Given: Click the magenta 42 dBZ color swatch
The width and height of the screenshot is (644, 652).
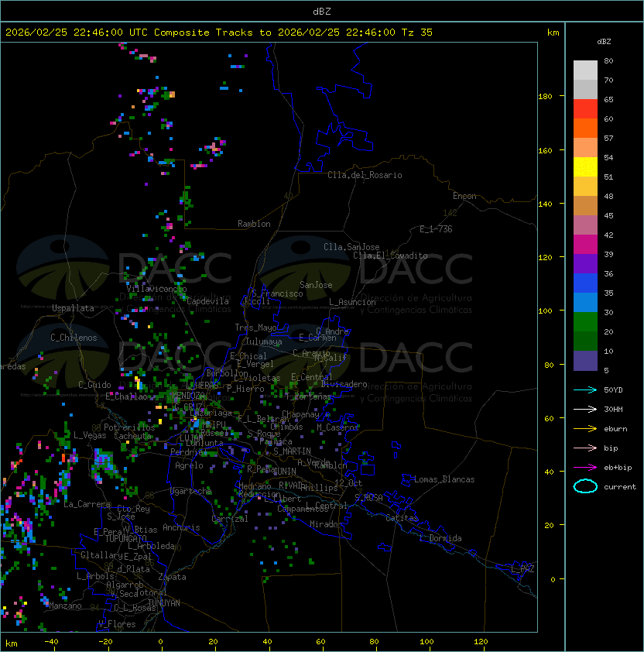Looking at the screenshot, I should (585, 245).
